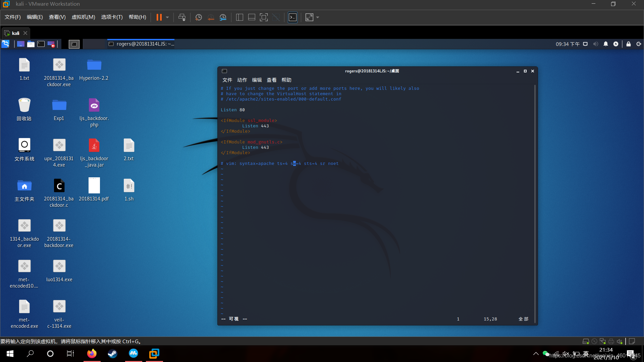Open the 选项卡(T) menu

pos(112,17)
